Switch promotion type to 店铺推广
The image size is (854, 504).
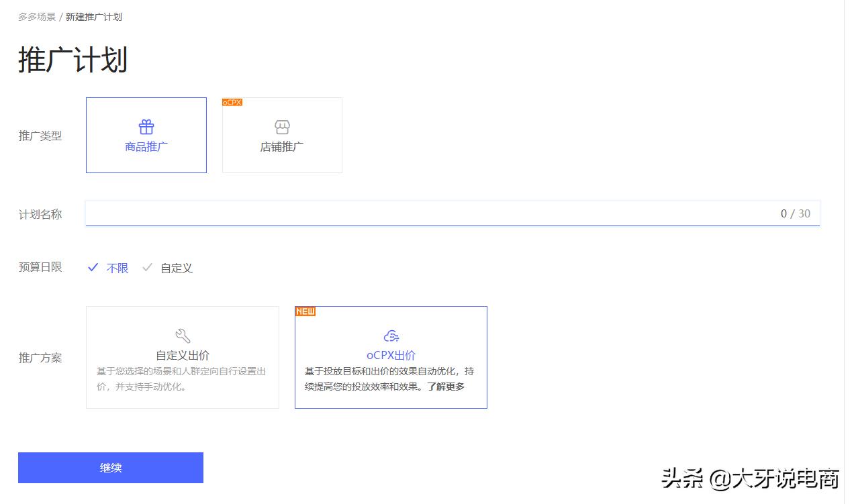pos(282,134)
